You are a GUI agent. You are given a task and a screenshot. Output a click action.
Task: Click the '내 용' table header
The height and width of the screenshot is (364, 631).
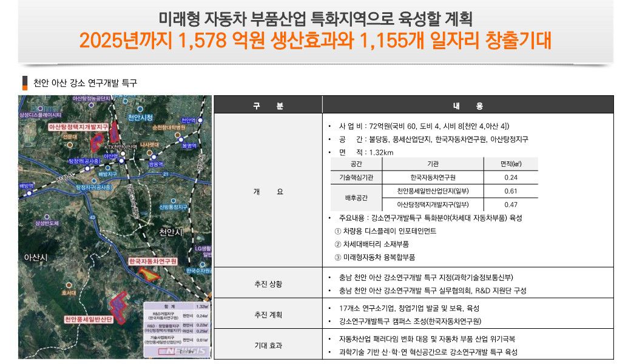[468, 106]
